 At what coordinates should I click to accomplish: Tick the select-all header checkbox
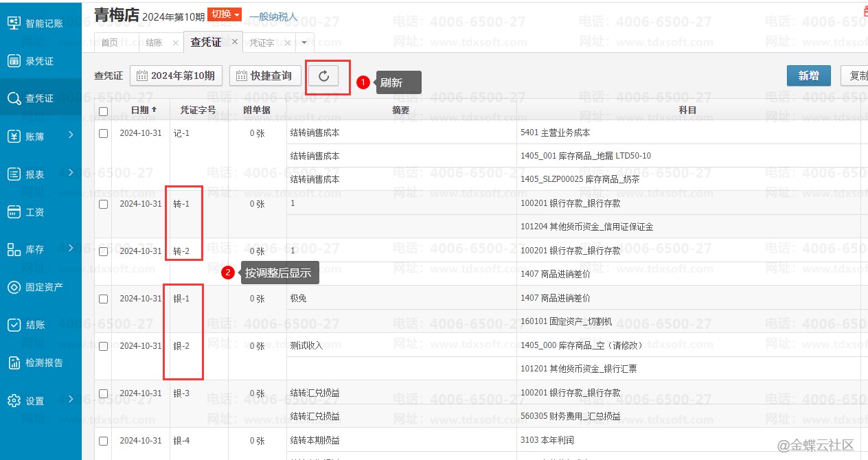[103, 111]
